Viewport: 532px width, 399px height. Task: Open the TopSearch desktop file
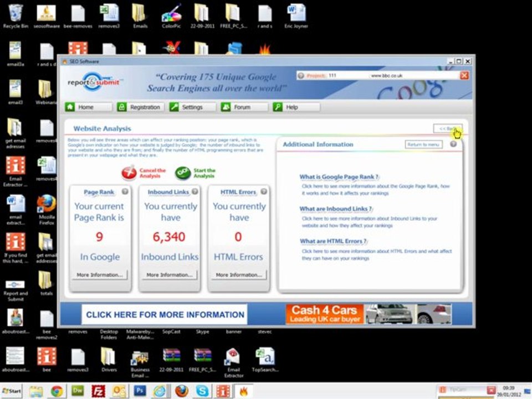coord(265,360)
